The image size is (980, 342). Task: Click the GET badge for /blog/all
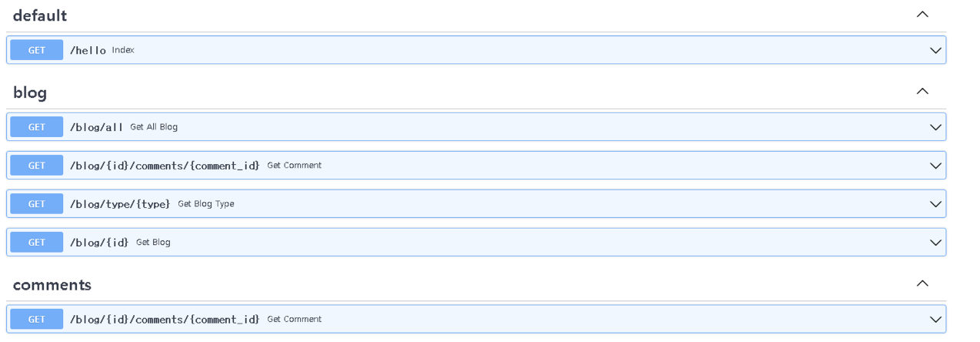(37, 127)
